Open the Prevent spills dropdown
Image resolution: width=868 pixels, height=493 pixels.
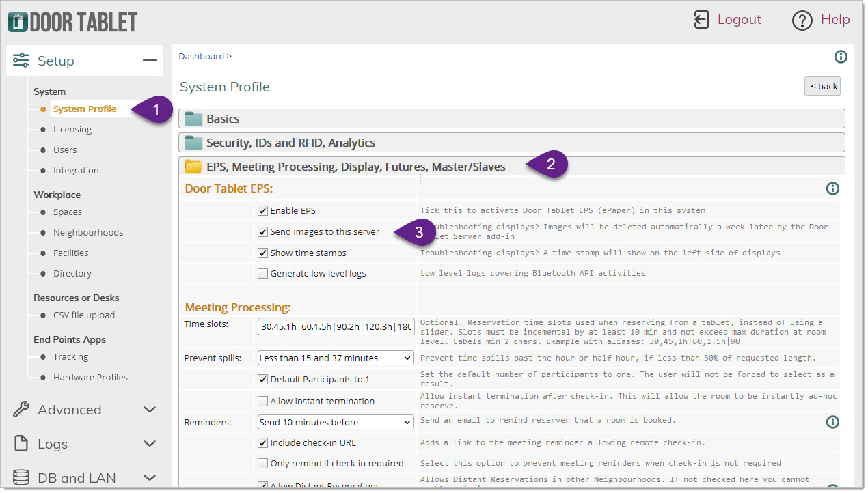336,358
